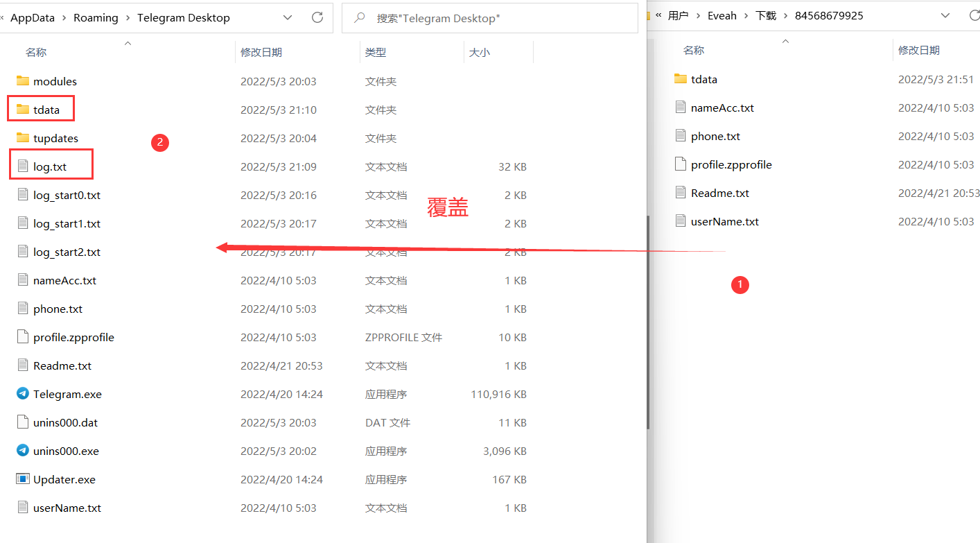Select Readme.txt icon in downloads window
This screenshot has height=543, width=980.
[681, 193]
